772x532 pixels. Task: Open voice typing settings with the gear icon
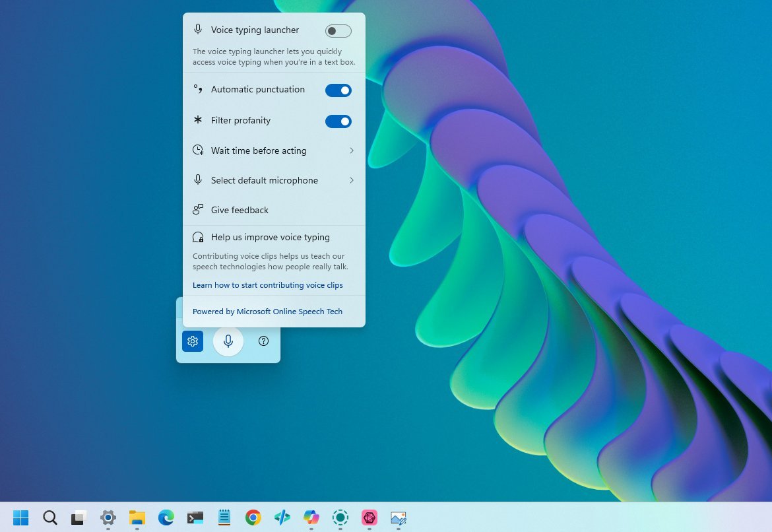tap(193, 341)
